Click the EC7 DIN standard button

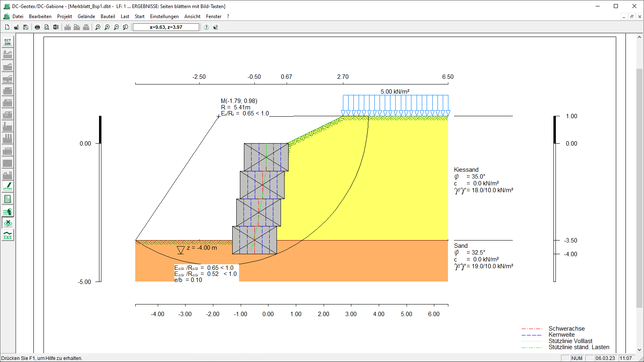[x=8, y=42]
